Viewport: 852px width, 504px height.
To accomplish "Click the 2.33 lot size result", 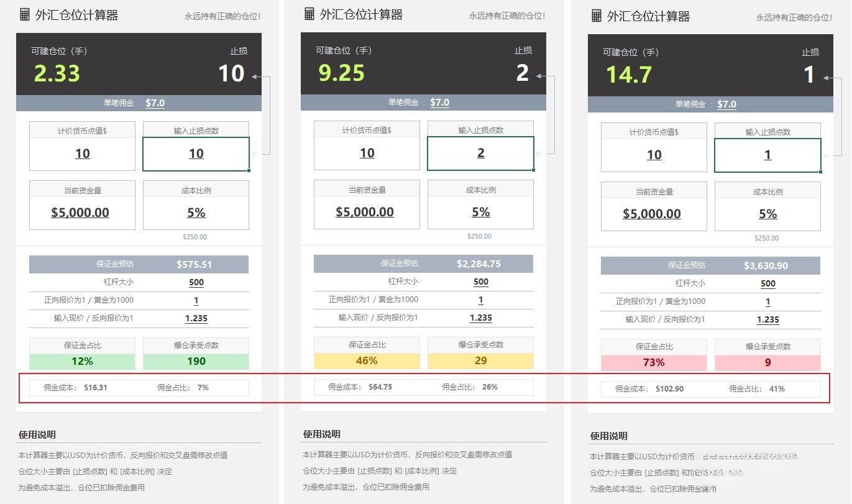I will (57, 74).
